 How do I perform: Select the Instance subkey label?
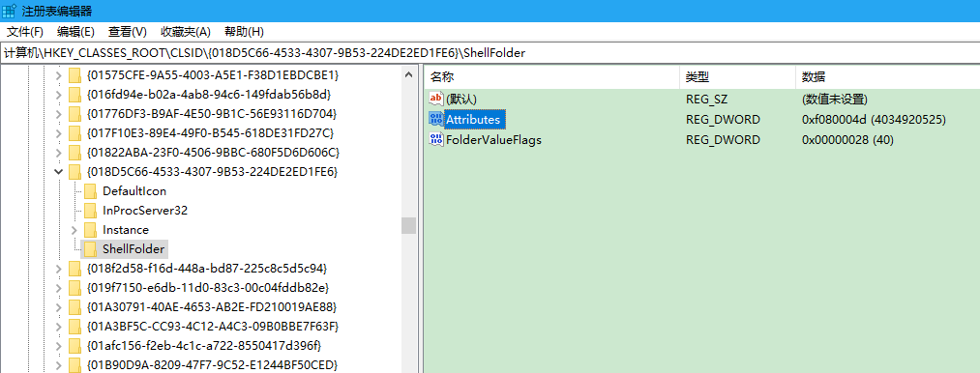tap(126, 230)
